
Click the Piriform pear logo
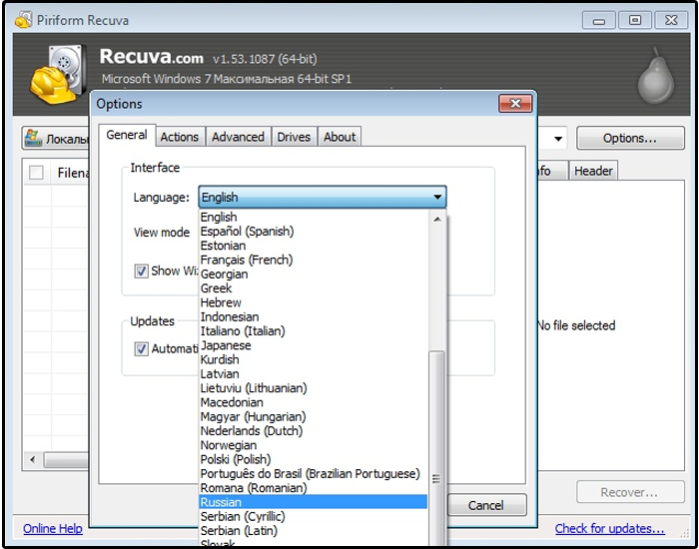[x=655, y=76]
